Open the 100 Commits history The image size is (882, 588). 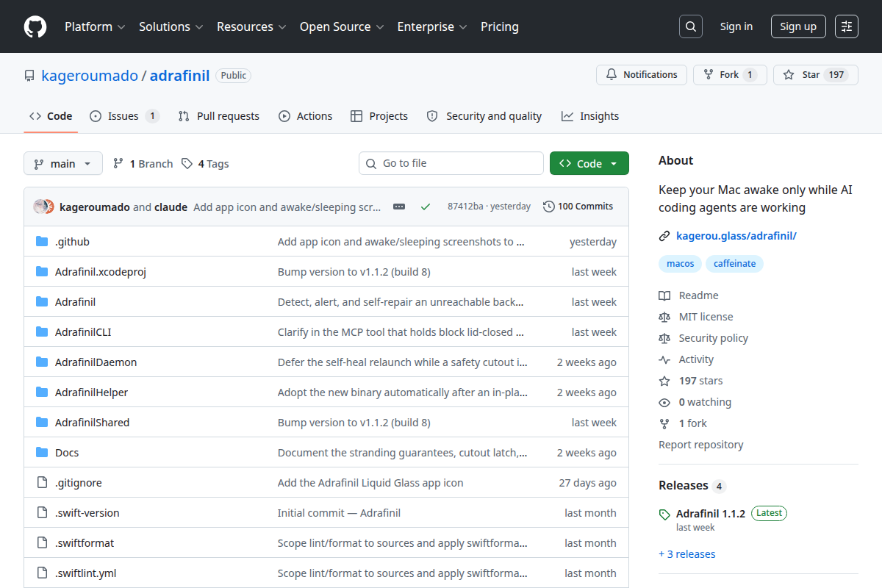pyautogui.click(x=578, y=207)
